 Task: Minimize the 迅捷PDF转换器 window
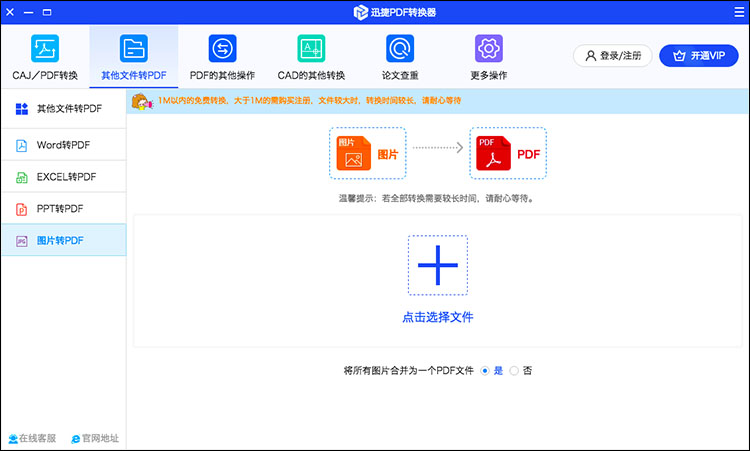point(29,12)
